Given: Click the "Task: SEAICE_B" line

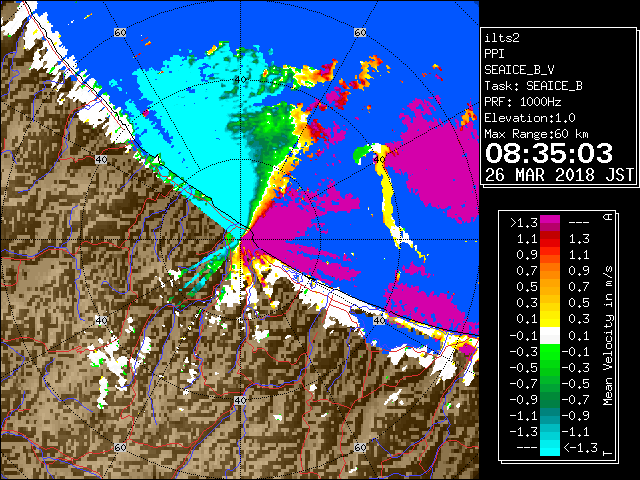Looking at the screenshot, I should click(x=533, y=86).
